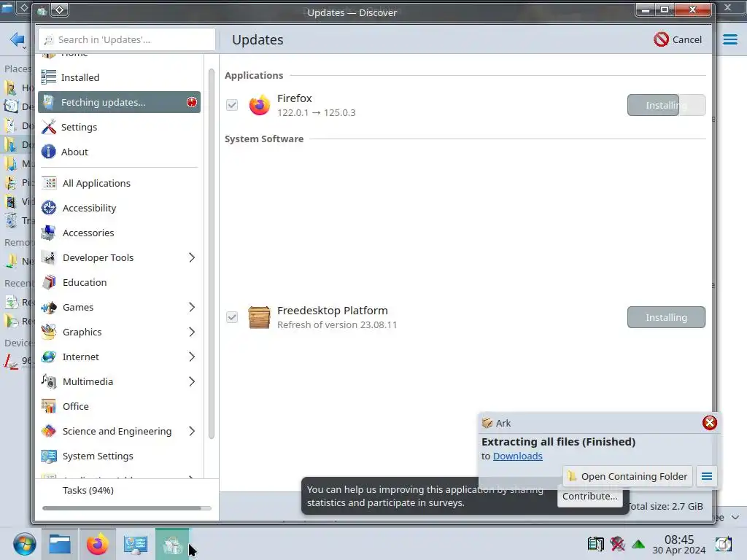Open the All Applications category

click(x=119, y=183)
